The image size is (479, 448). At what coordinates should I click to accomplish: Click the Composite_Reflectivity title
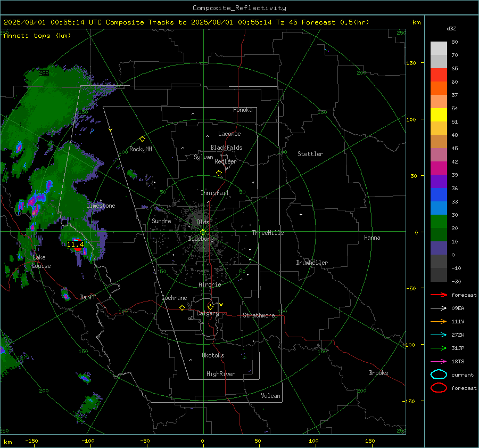tap(240, 8)
